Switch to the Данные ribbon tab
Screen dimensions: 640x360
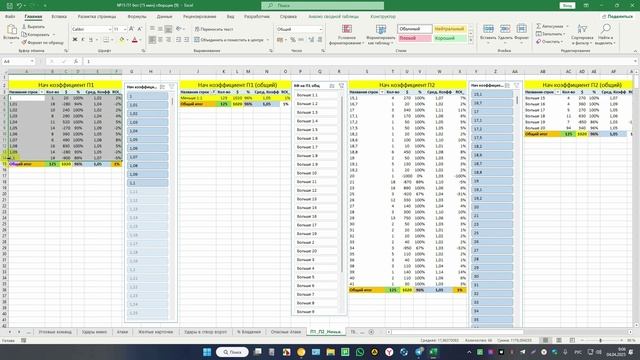pyautogui.click(x=164, y=17)
